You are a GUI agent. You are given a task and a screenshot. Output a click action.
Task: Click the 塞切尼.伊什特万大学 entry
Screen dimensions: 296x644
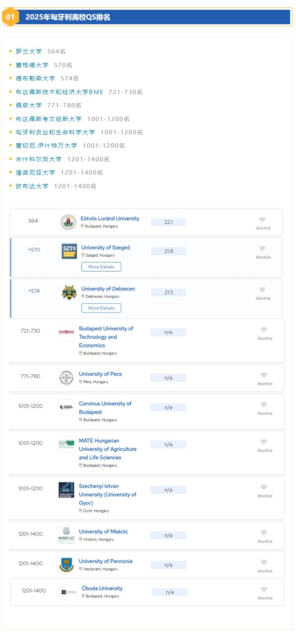[x=46, y=146]
